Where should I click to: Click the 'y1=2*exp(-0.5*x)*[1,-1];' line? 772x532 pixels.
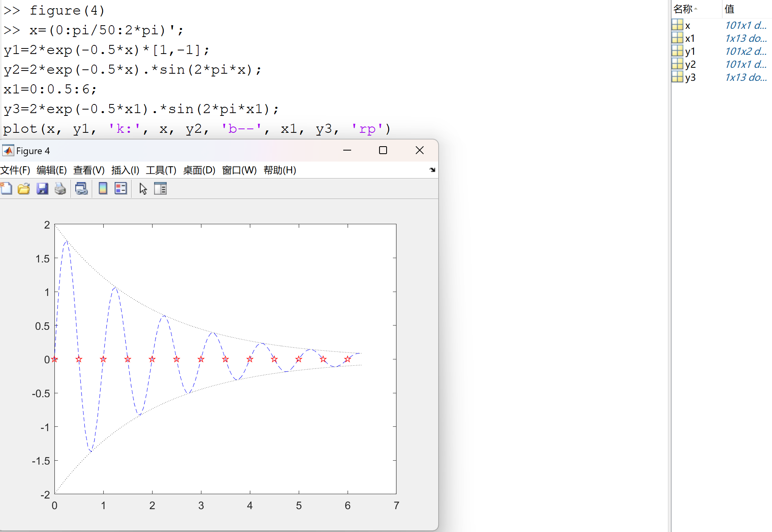pyautogui.click(x=106, y=50)
